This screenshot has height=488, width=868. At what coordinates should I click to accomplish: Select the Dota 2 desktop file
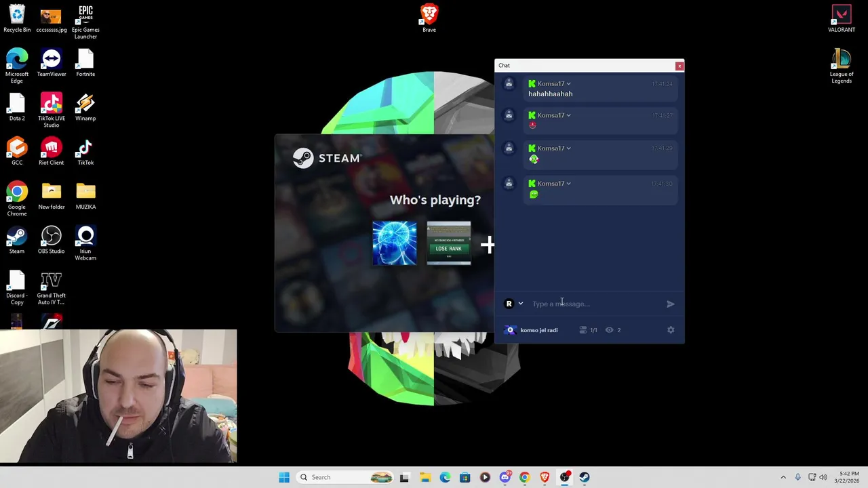coord(17,107)
